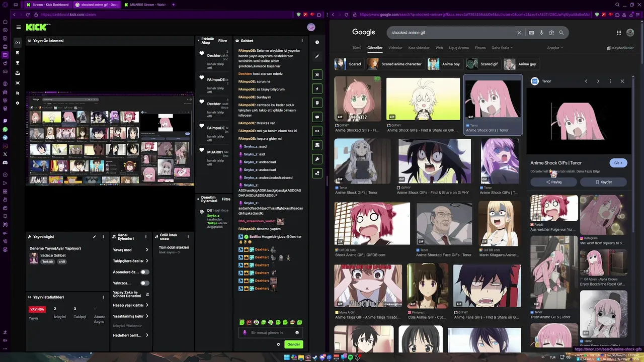This screenshot has width=644, height=362.
Task: Select the Scared gif suggestion chip
Action: [483, 64]
